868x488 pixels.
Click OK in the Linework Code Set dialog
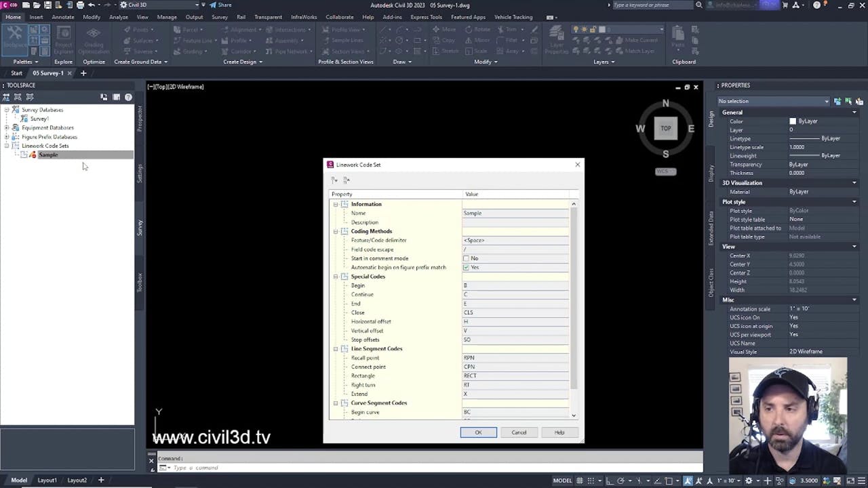[478, 432]
